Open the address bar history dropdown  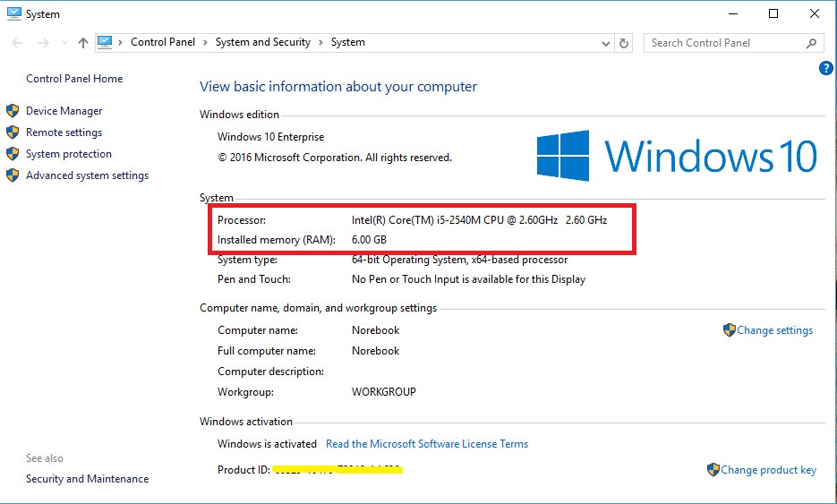(x=605, y=43)
